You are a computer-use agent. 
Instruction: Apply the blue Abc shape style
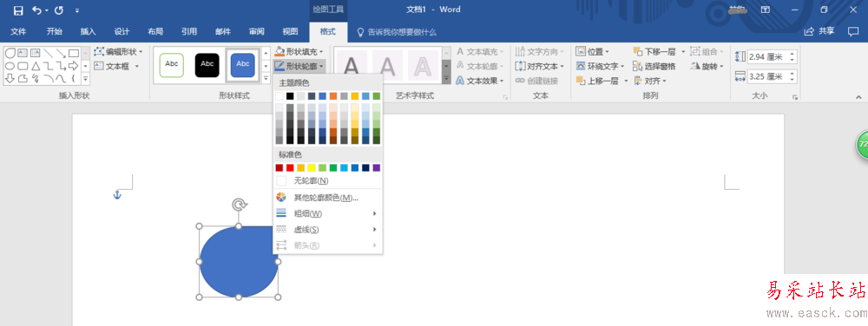point(242,65)
